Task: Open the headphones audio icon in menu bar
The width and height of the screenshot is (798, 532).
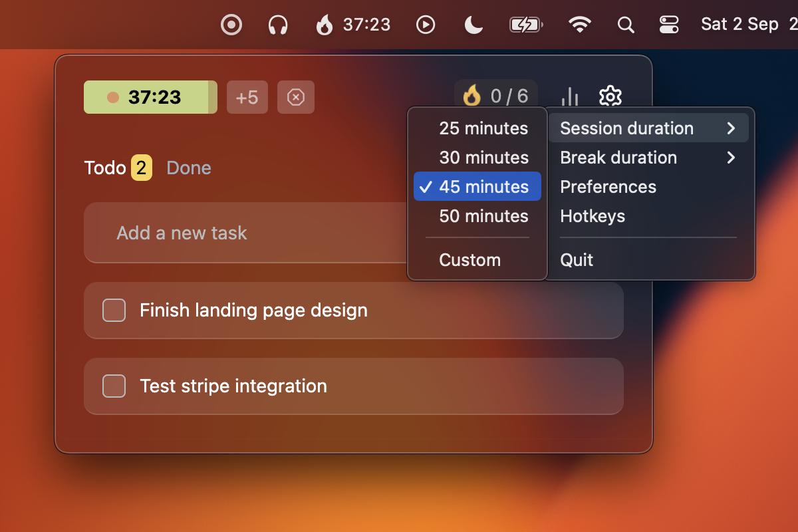Action: tap(277, 25)
